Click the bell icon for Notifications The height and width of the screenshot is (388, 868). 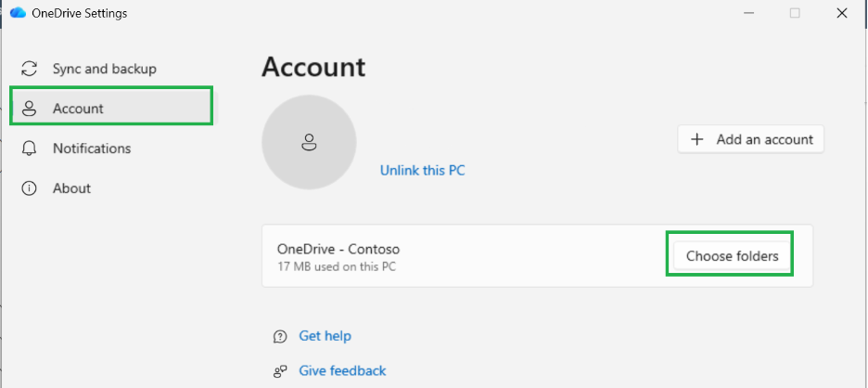click(x=29, y=148)
